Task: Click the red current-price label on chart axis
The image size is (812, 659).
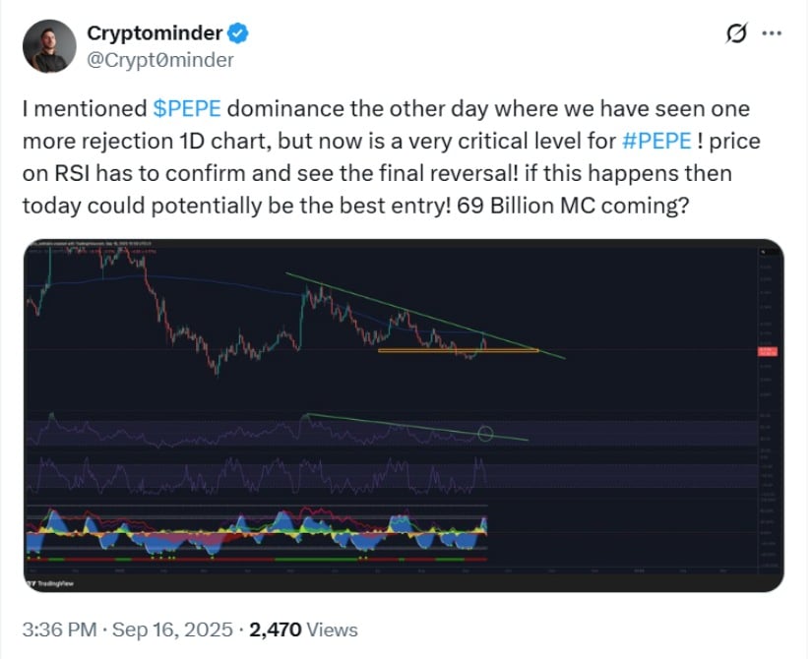Action: coord(768,351)
